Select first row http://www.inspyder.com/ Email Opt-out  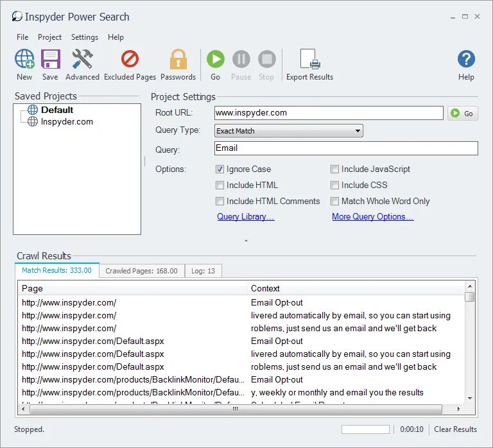pos(241,302)
